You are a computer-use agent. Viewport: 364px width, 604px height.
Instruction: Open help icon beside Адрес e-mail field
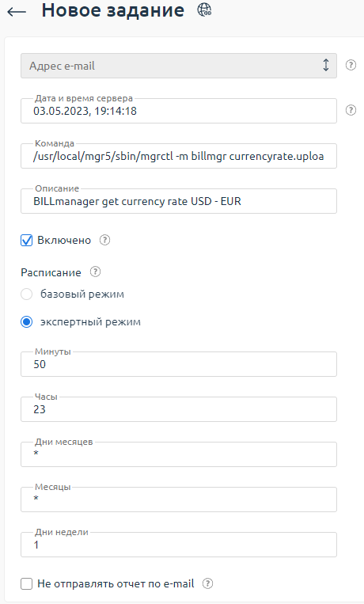pos(351,65)
